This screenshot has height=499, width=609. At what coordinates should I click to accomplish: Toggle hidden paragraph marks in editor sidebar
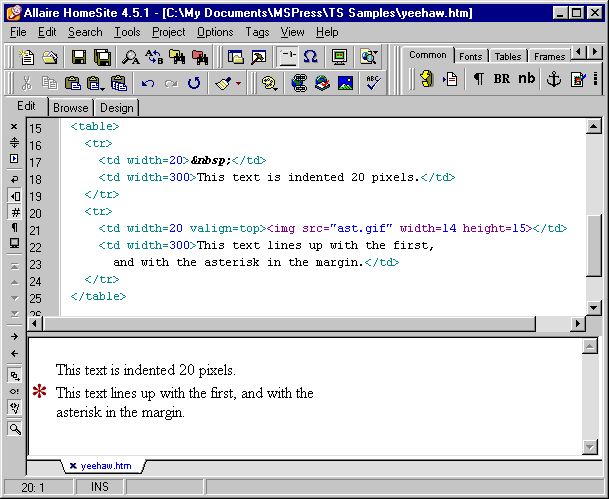coord(15,228)
